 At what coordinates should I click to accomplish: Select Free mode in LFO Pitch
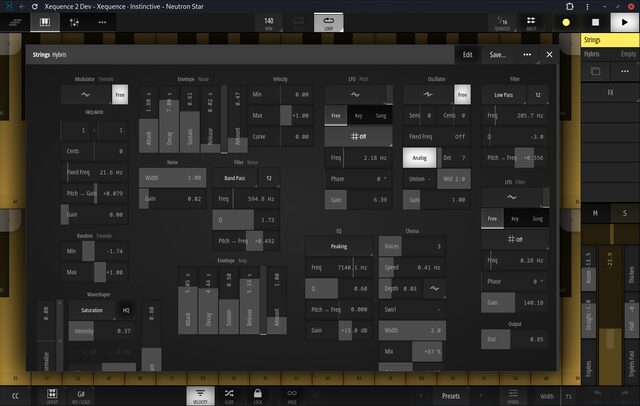point(336,115)
